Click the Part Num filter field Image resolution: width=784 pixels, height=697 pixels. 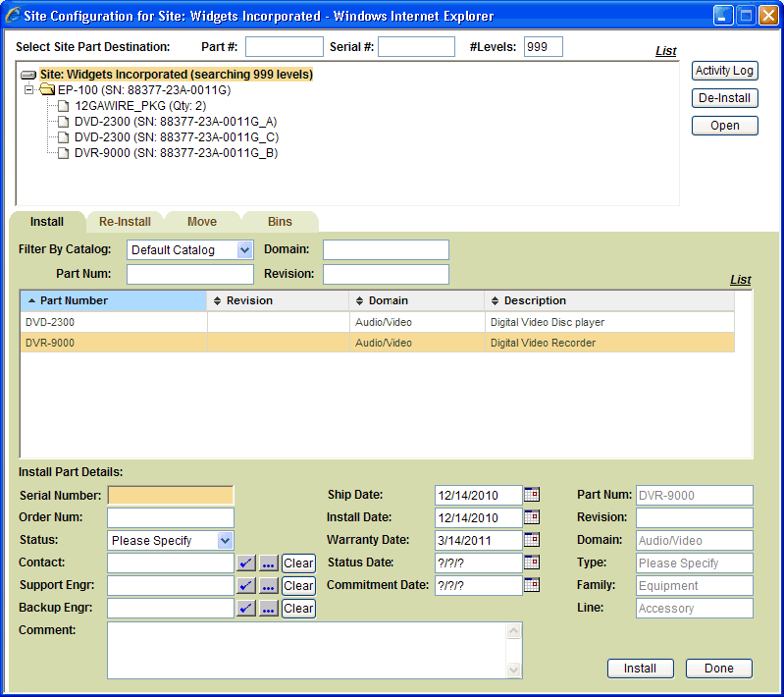point(190,274)
